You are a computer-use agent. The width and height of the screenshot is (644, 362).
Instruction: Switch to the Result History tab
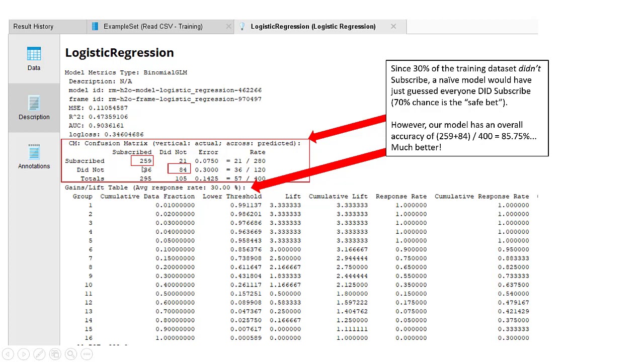[33, 27]
